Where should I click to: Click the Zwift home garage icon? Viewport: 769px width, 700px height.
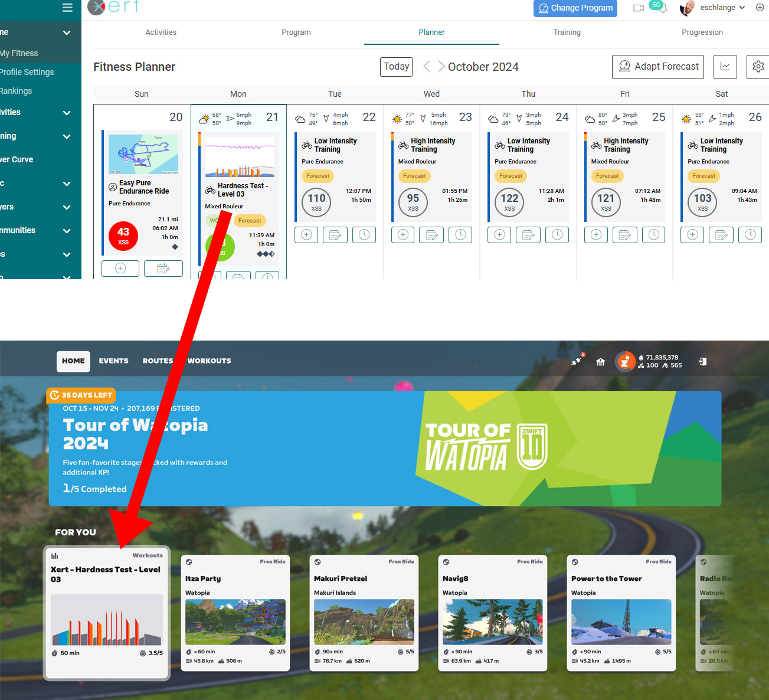point(600,362)
